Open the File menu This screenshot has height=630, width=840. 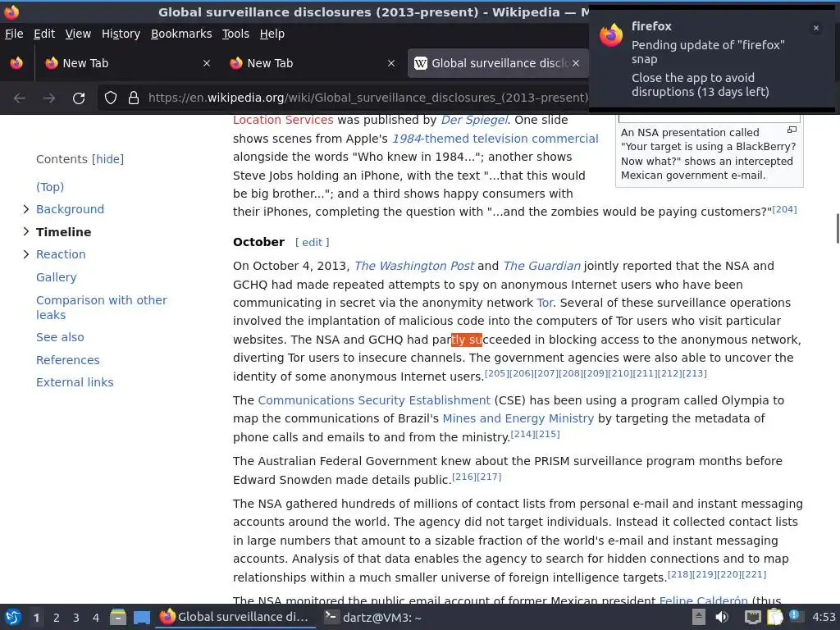pos(14,34)
